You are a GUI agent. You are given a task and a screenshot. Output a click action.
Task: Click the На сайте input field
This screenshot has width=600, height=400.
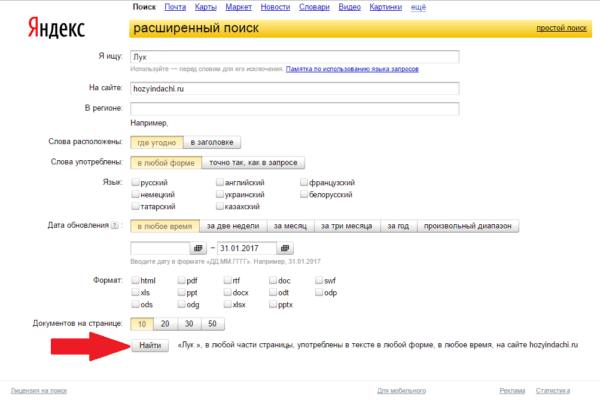[x=294, y=89]
